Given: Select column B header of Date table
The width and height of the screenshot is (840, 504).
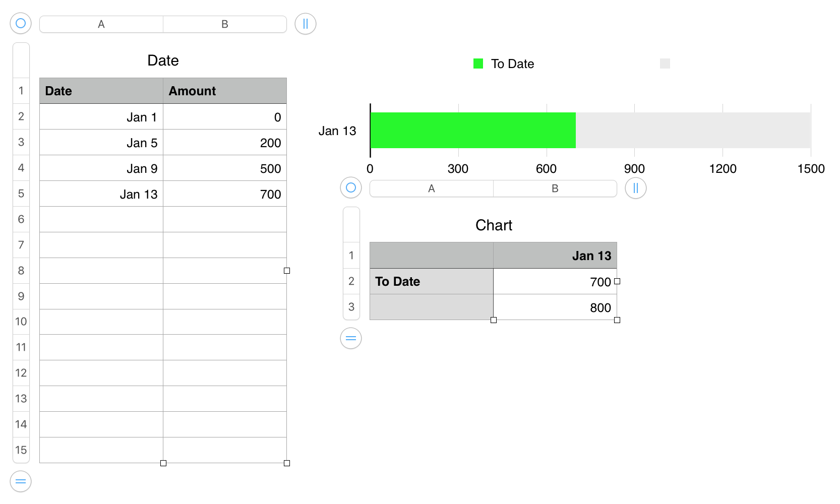Looking at the screenshot, I should point(225,24).
